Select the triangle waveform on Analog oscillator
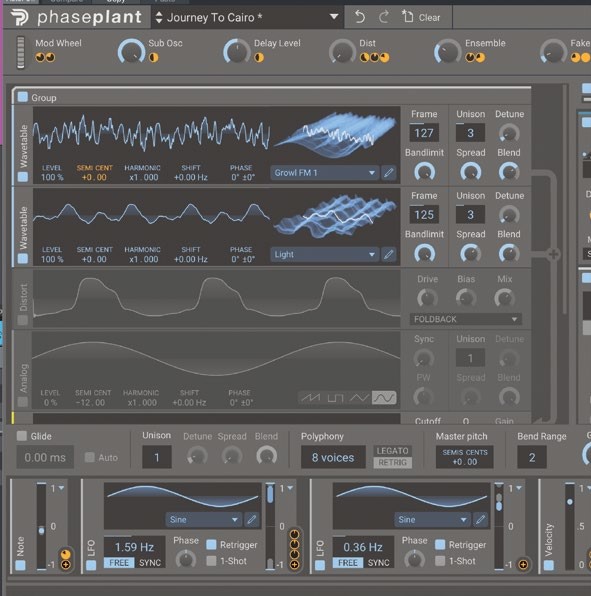Image resolution: width=591 pixels, height=596 pixels. (359, 398)
